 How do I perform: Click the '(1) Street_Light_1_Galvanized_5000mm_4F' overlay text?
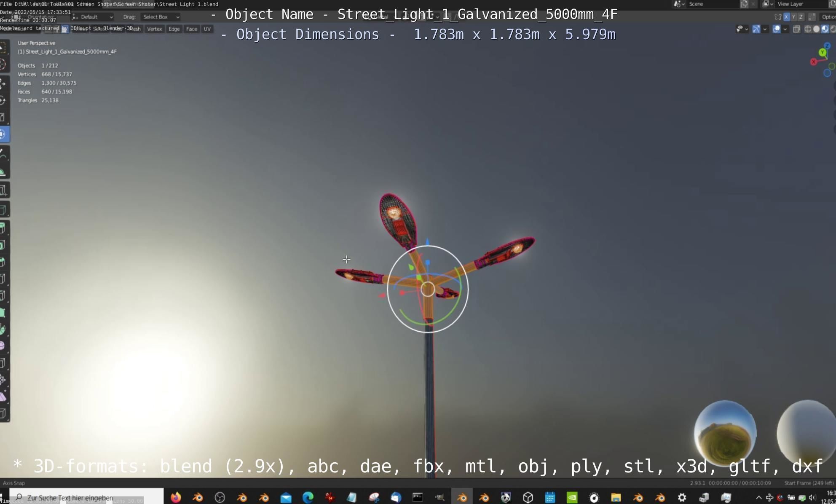[x=67, y=51]
